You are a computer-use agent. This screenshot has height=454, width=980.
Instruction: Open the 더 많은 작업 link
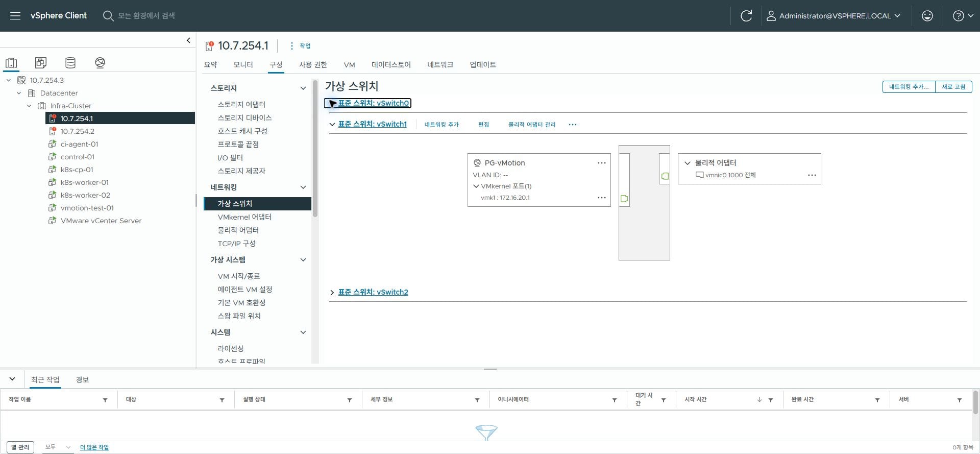[94, 447]
